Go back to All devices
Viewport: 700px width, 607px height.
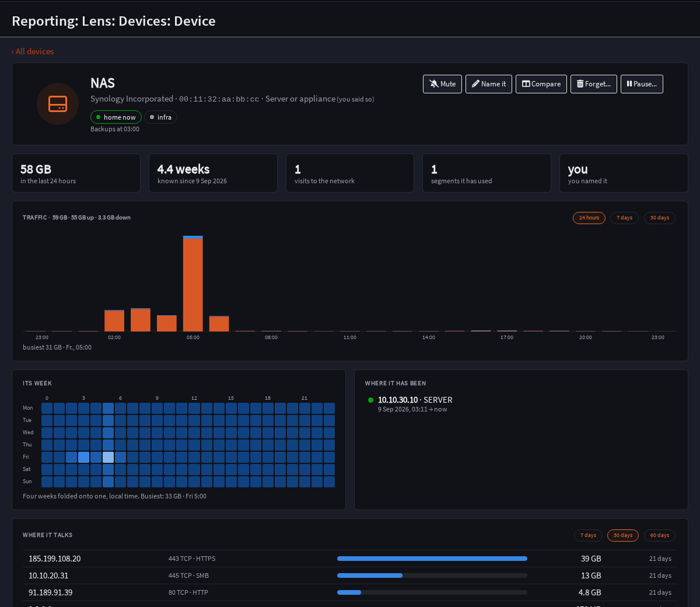tap(33, 51)
